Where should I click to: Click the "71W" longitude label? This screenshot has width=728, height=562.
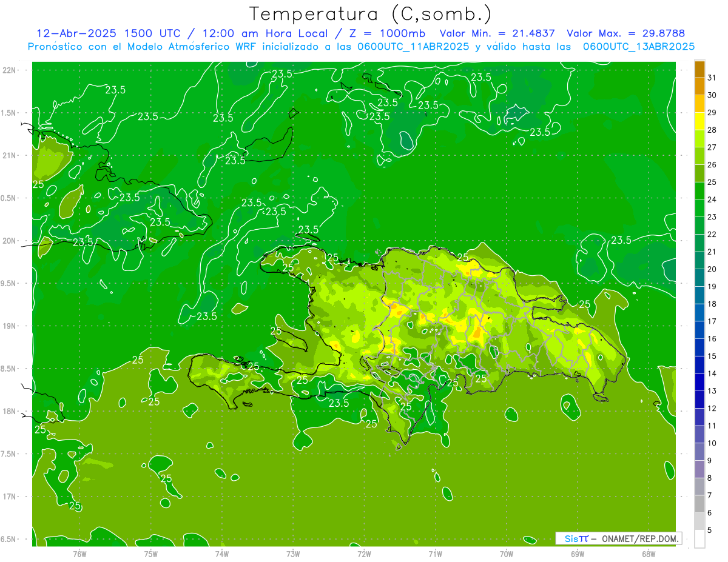435,554
